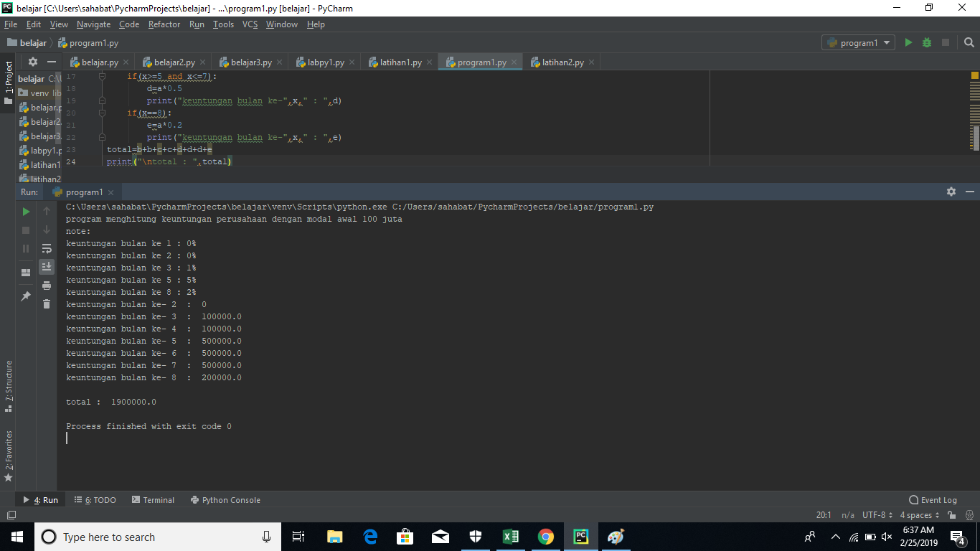Run program1 with the debugger bug button
980x551 pixels.
click(x=926, y=42)
